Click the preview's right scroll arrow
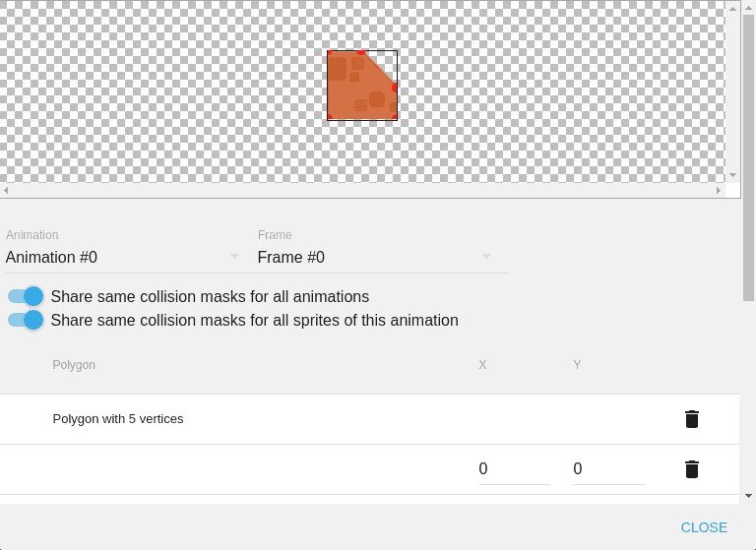The height and width of the screenshot is (550, 756). pyautogui.click(x=719, y=190)
